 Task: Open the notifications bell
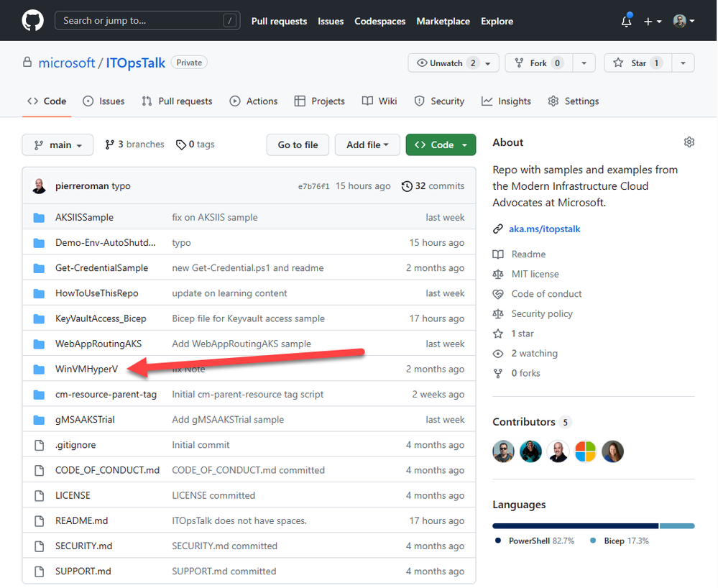(627, 21)
